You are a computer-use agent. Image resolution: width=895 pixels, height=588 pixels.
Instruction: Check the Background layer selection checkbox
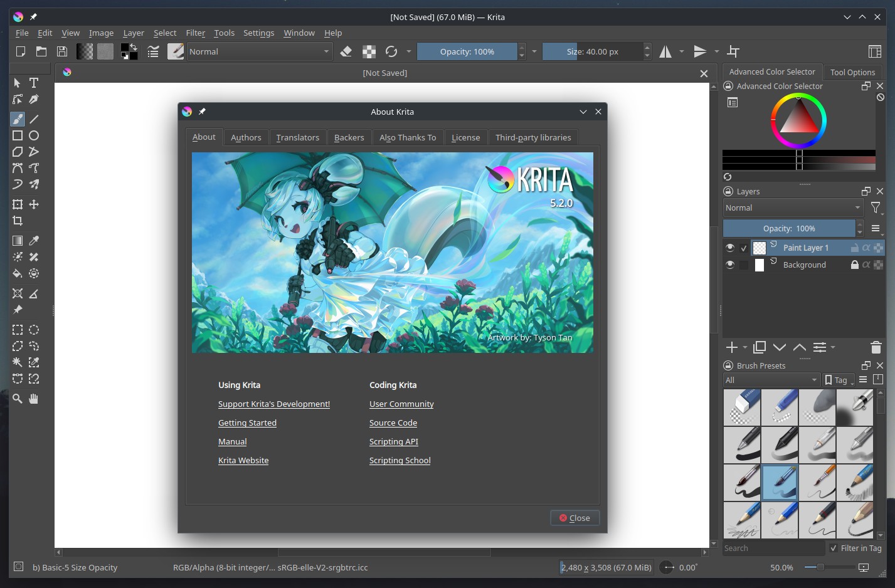(x=744, y=265)
